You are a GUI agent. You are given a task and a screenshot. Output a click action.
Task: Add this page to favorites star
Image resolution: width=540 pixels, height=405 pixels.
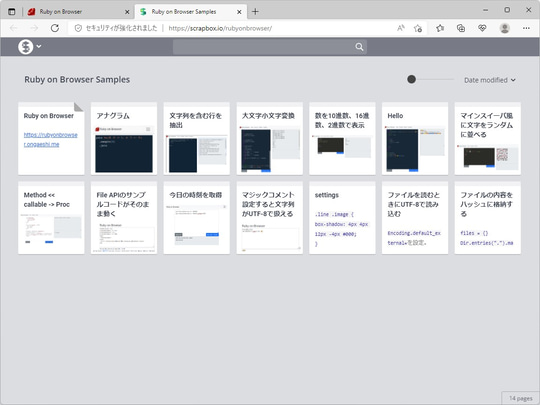(418, 28)
